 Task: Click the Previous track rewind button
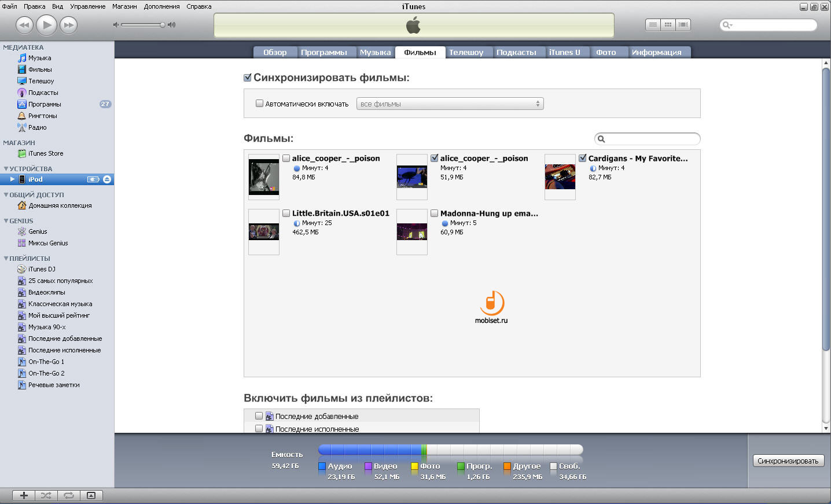pyautogui.click(x=24, y=25)
